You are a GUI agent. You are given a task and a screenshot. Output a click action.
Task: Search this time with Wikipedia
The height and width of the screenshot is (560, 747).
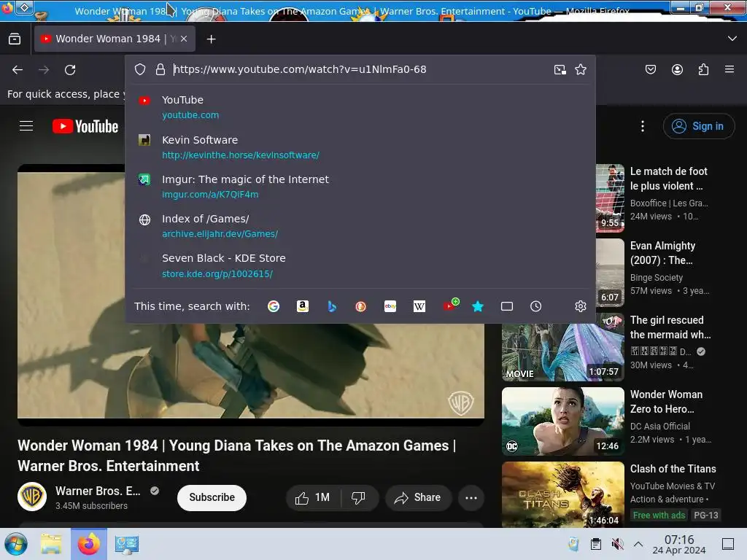(419, 306)
